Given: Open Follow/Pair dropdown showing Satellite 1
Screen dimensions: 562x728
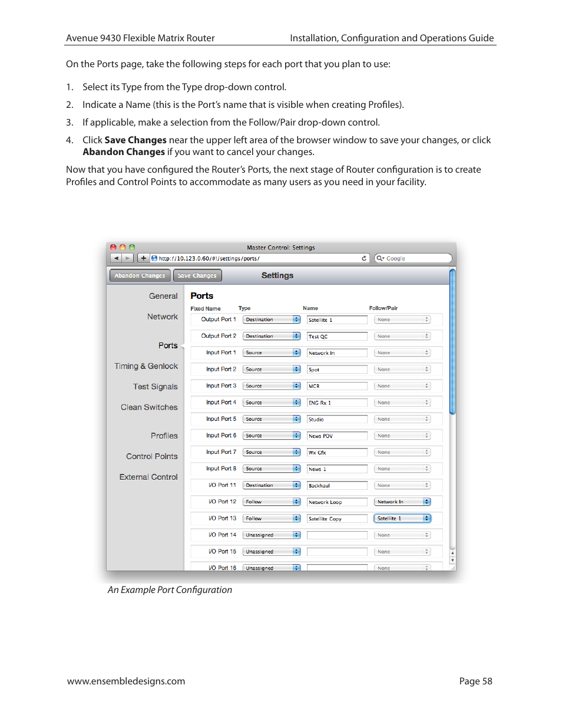Looking at the screenshot, I should [402, 518].
